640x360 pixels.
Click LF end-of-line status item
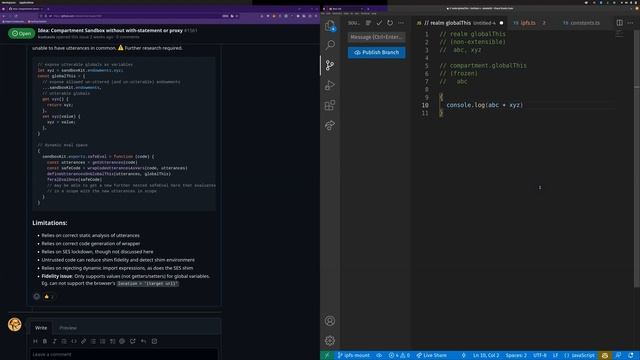(x=556, y=356)
